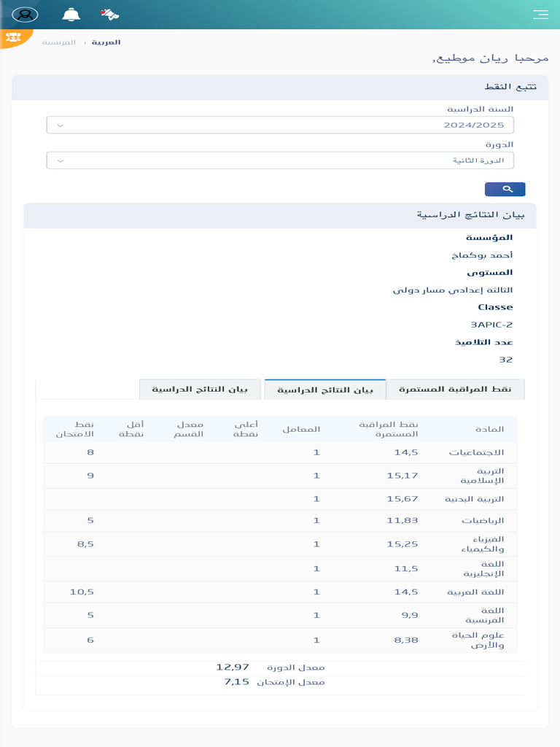This screenshot has height=747, width=560.
Task: Click the class code 3APIC-2
Action: (x=491, y=325)
